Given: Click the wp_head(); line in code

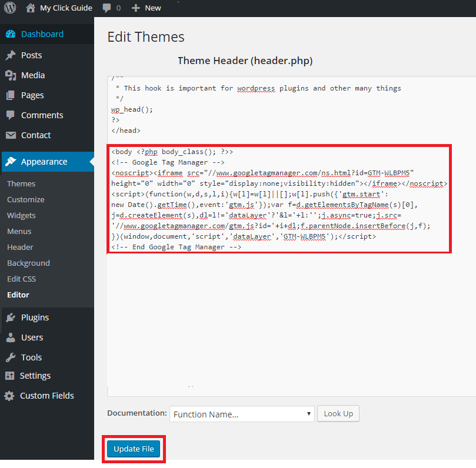Looking at the screenshot, I should [132, 109].
